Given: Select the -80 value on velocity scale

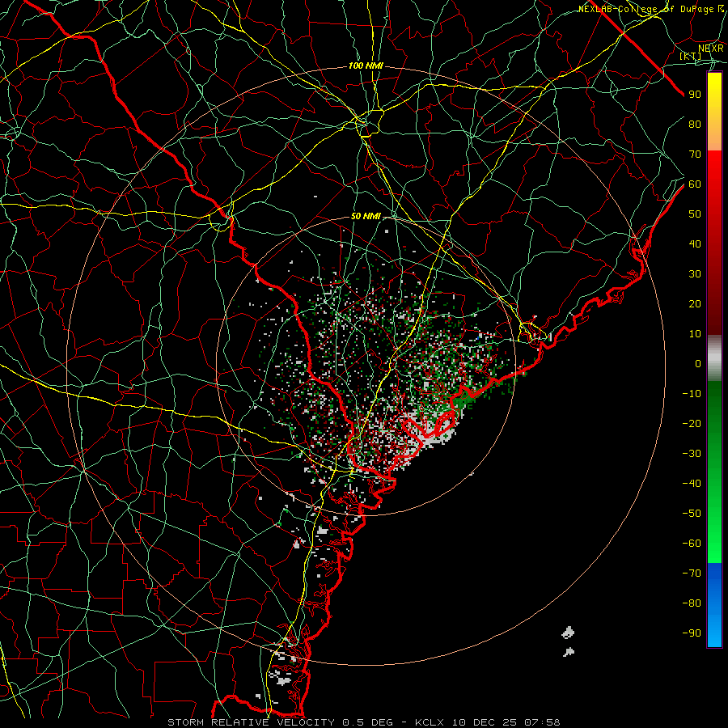Looking at the screenshot, I should click(692, 603).
